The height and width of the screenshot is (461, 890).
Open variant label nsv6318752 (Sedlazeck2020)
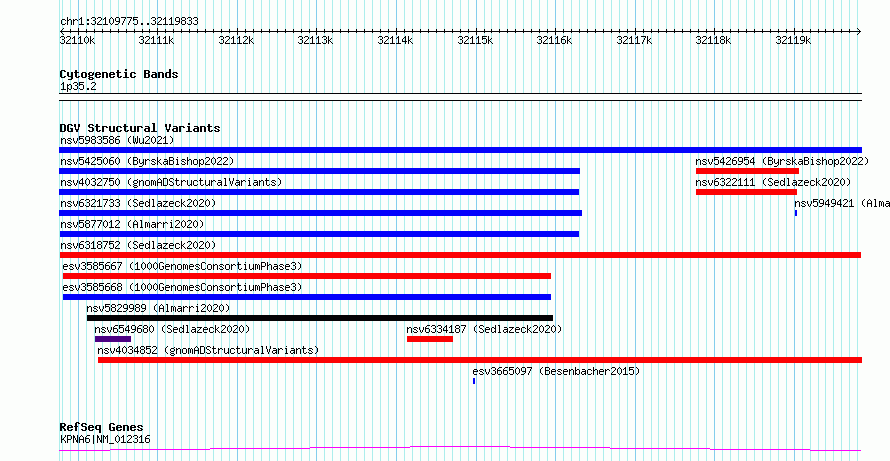[x=138, y=245]
